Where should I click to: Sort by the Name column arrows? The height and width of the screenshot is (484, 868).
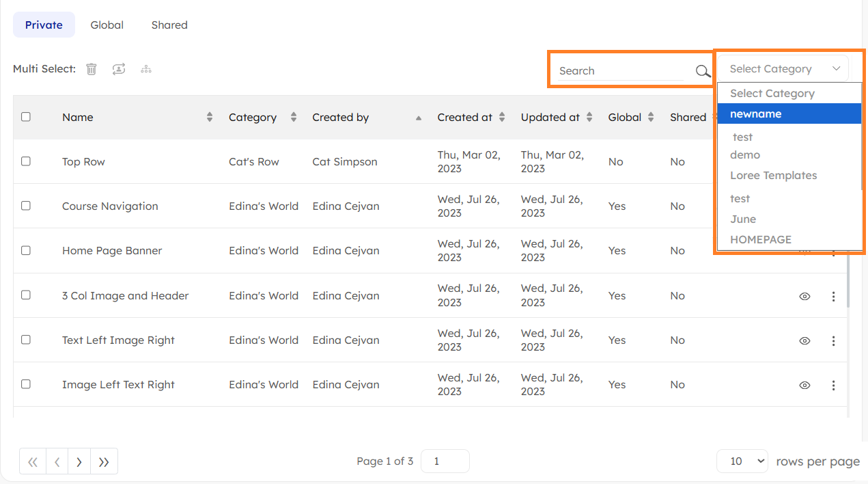click(x=210, y=118)
